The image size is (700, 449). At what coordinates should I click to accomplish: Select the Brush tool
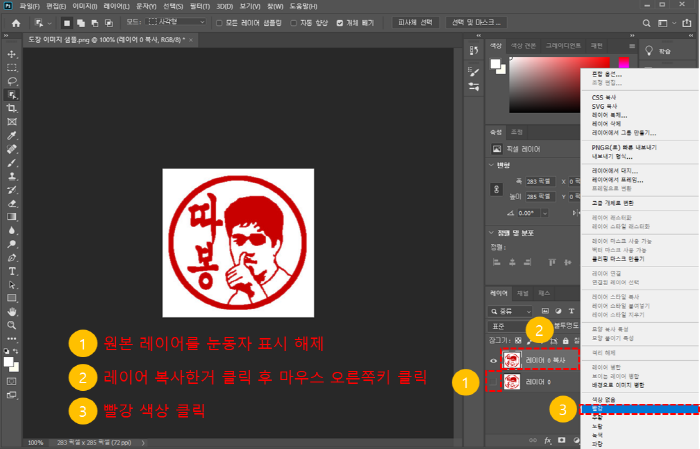[12, 162]
